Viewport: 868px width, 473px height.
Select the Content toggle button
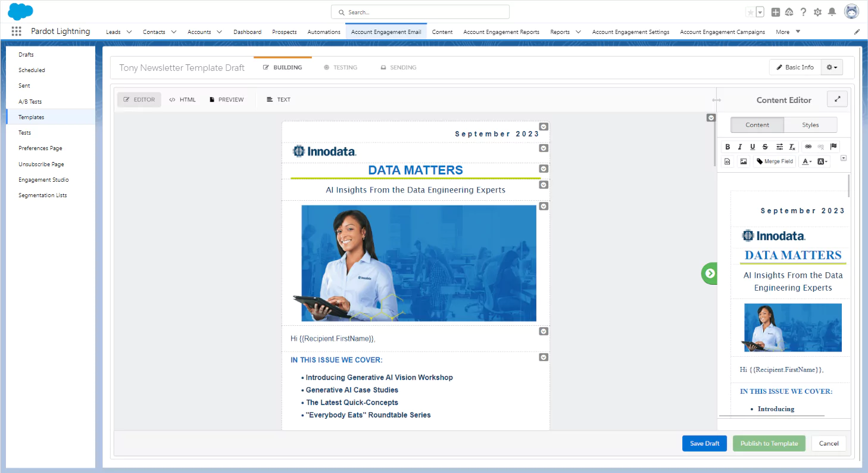pyautogui.click(x=757, y=125)
